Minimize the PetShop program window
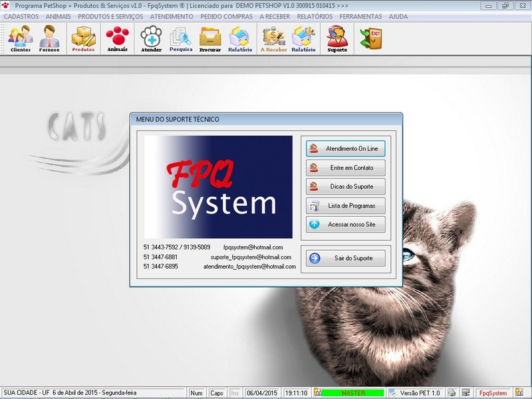This screenshot has height=399, width=532. (489, 6)
